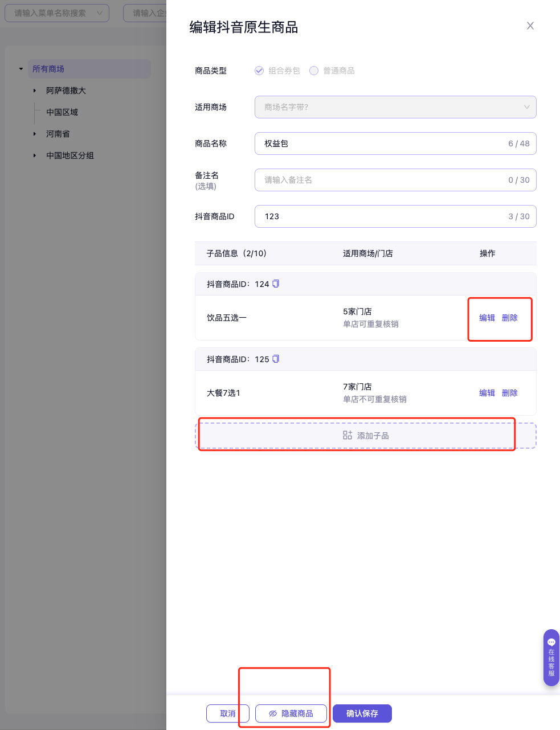Select the 组合券包 product type

259,71
